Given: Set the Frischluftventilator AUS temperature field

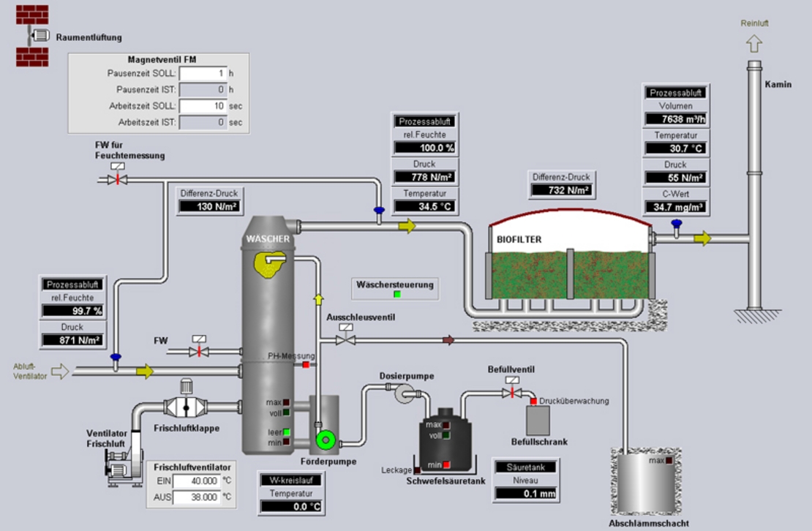Looking at the screenshot, I should [x=196, y=497].
